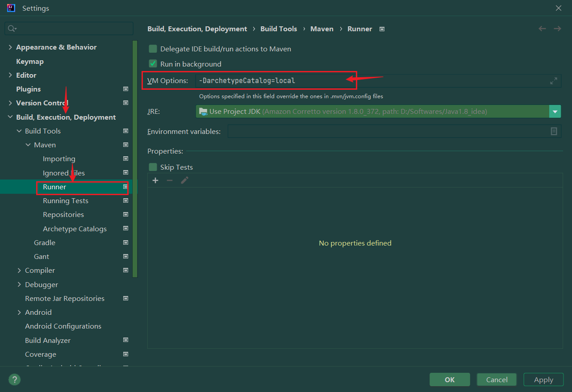This screenshot has height=392, width=572.
Task: Open the Gant settings page
Action: click(x=42, y=257)
